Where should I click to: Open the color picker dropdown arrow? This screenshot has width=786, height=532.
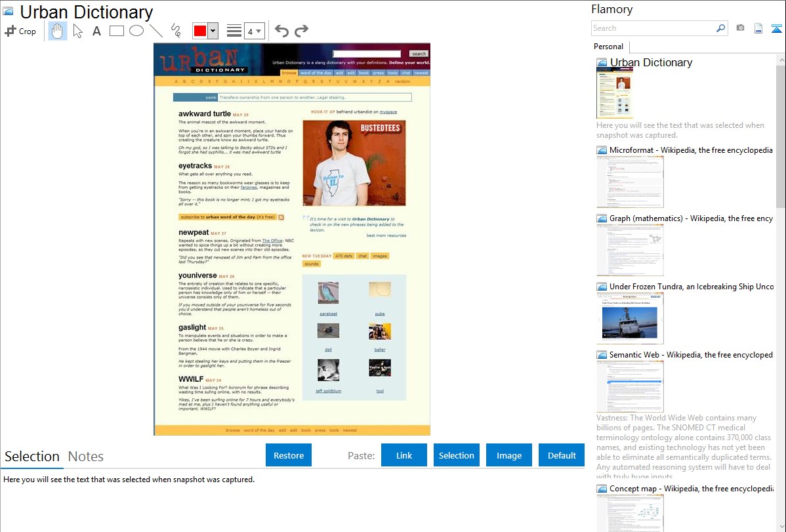[x=213, y=31]
